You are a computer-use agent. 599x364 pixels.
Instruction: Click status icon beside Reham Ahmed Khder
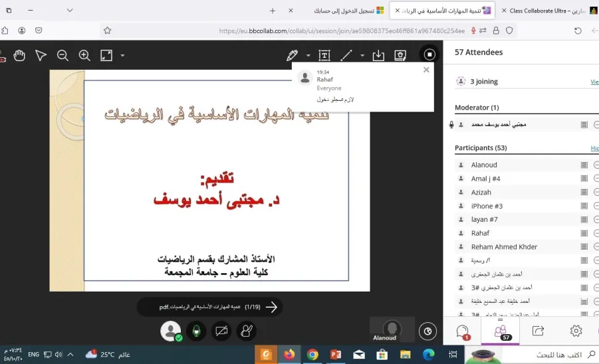584,247
